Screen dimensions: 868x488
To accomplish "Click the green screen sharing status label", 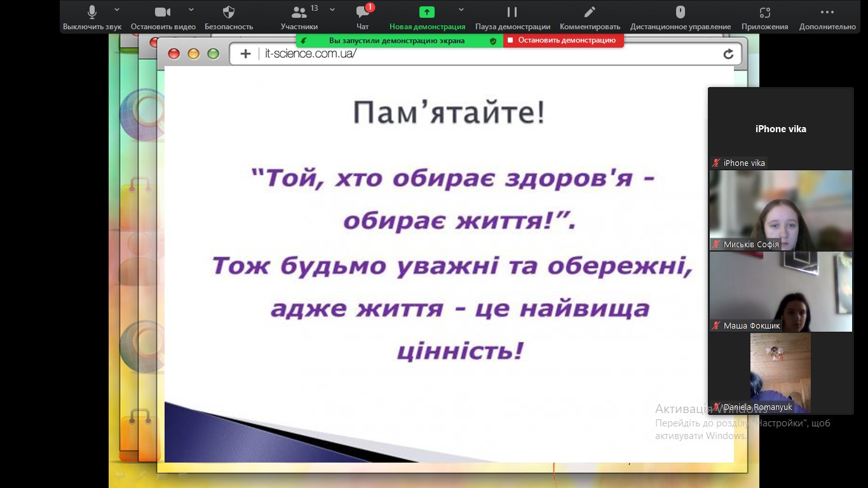I will (397, 40).
